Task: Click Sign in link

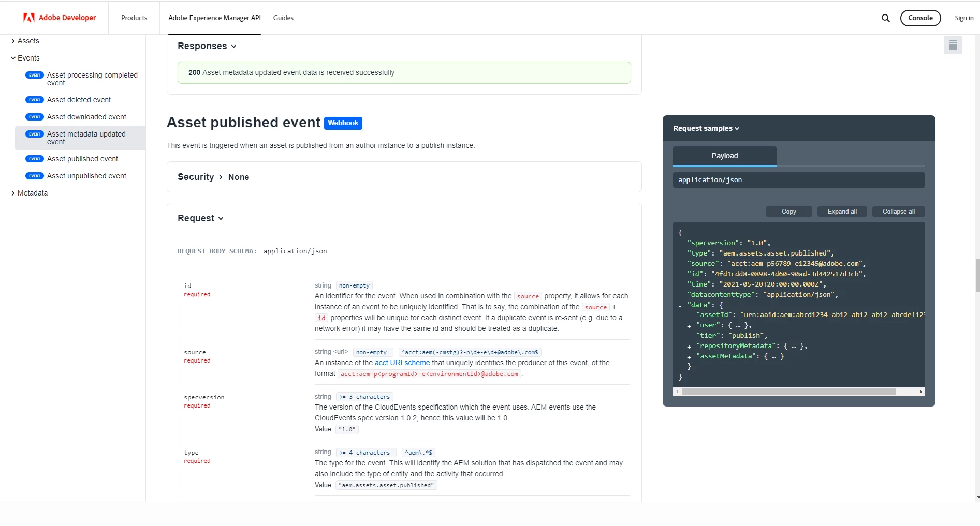Action: tap(964, 18)
